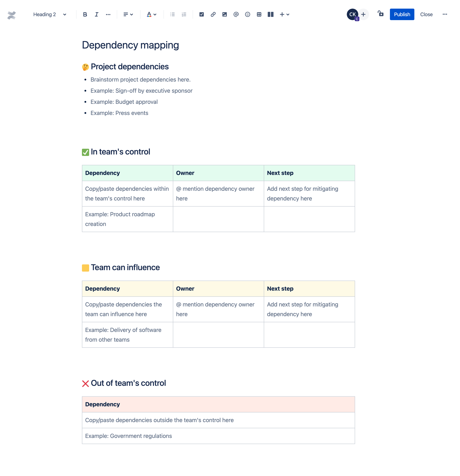Click the emoji insert icon
Viewport: 460px width, 476px height.
(x=247, y=14)
